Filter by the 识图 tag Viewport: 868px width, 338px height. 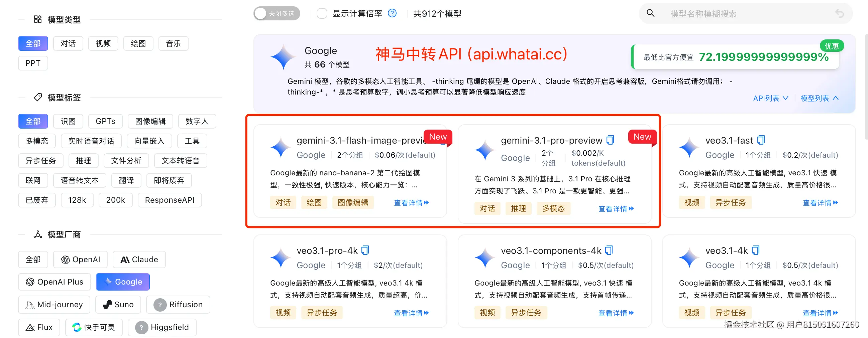pos(68,121)
